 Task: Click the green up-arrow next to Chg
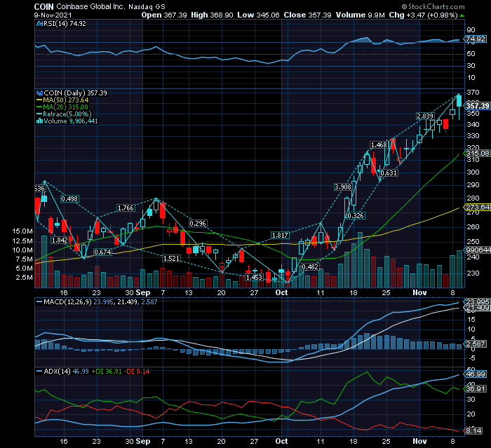coord(462,15)
